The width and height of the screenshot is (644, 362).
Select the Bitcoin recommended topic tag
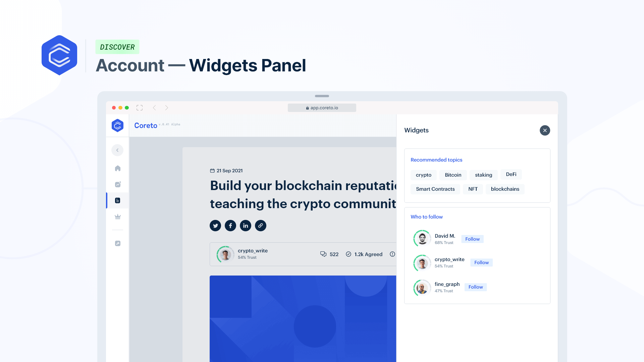coord(453,175)
